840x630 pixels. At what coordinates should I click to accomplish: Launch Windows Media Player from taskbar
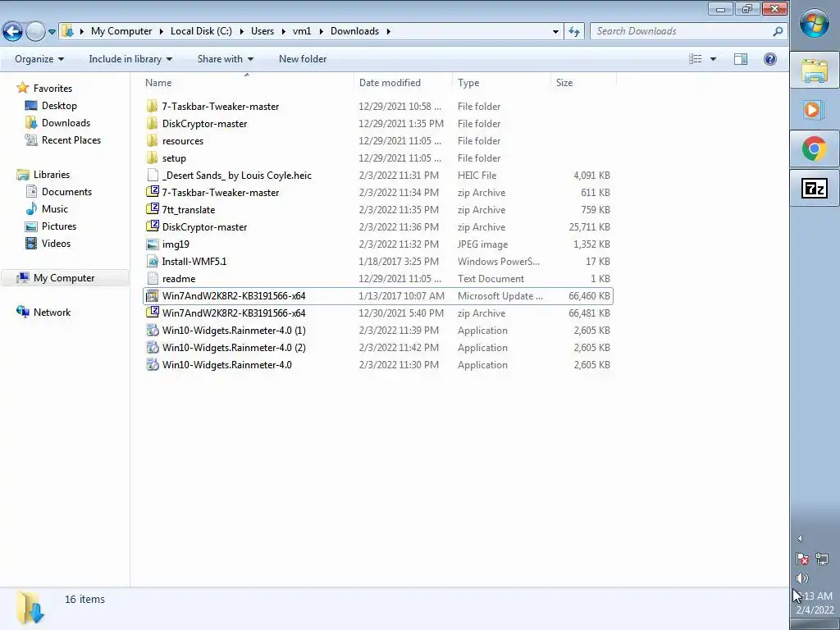tap(815, 110)
